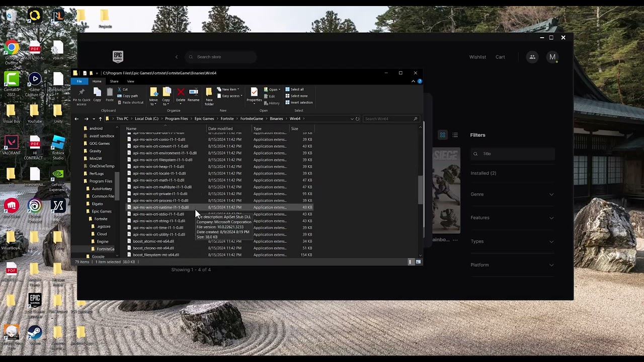Open MinGW folder in navigation pane
Viewport: 644px width, 362px height.
(96, 158)
